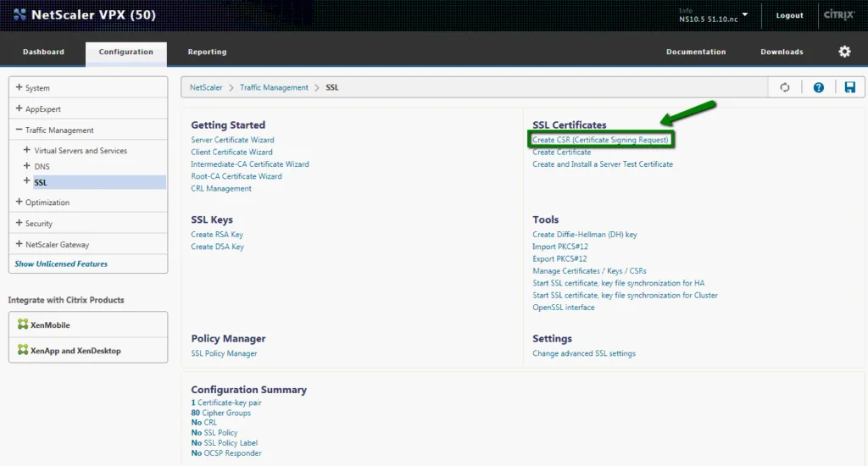Screen dimensions: 868x466
Task: Expand the Security node
Action: (x=19, y=223)
